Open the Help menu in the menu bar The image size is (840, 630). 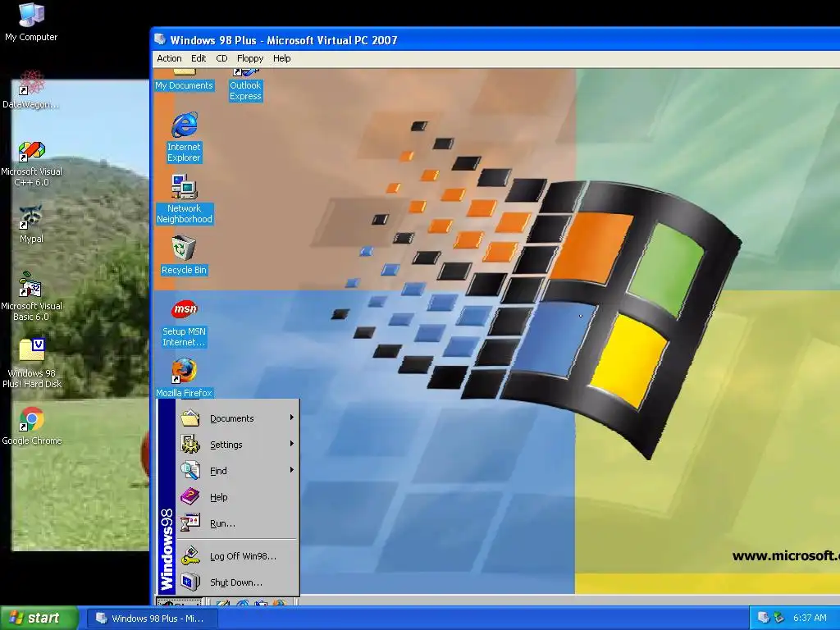point(282,58)
